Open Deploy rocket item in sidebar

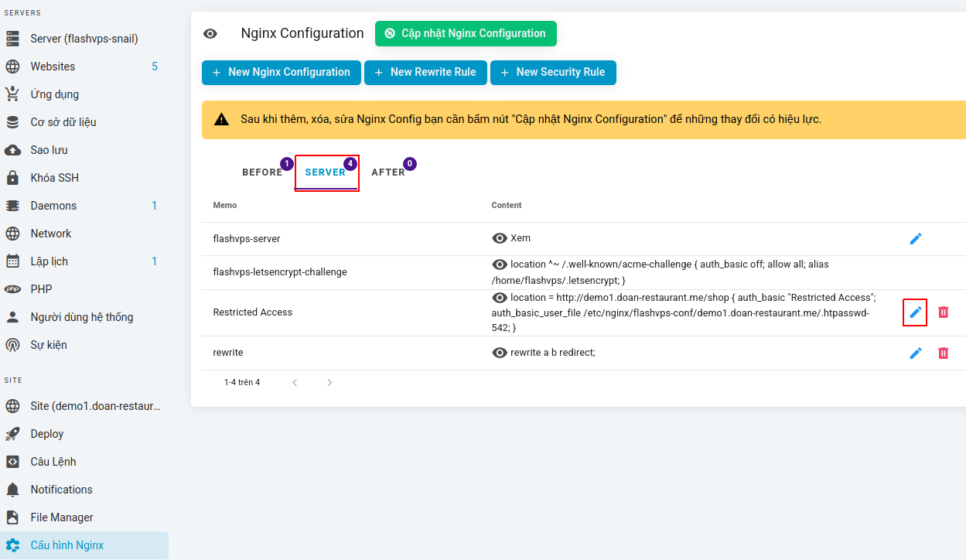(x=12, y=434)
